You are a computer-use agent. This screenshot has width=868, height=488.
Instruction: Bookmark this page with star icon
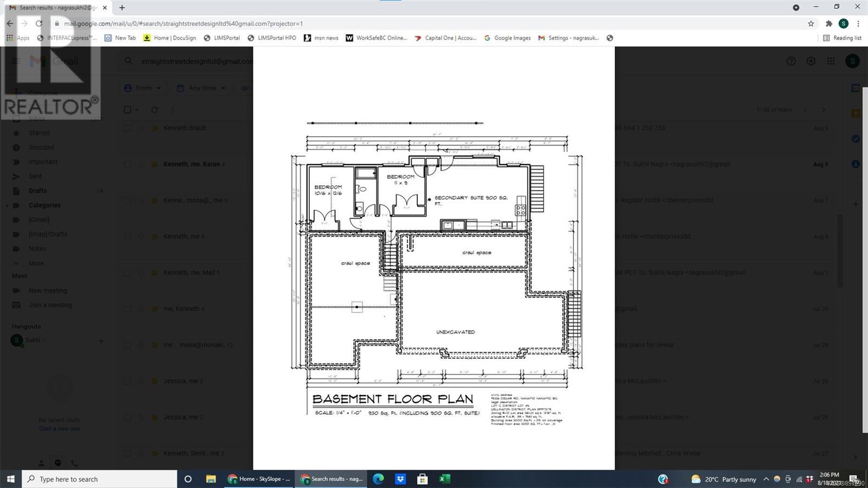click(x=811, y=23)
